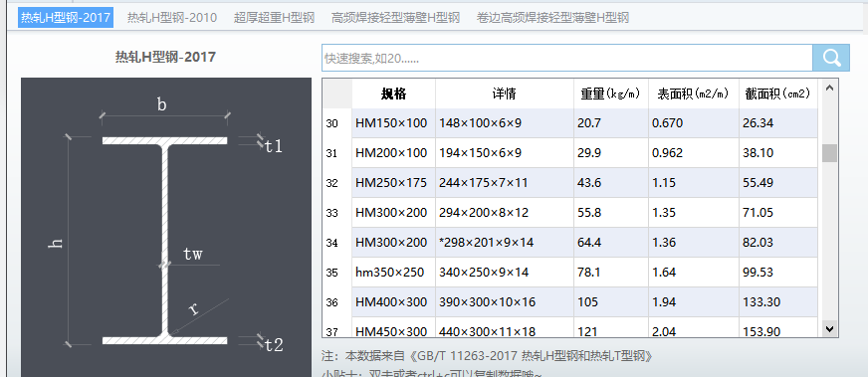The height and width of the screenshot is (377, 868).
Task: Click surface area value 1.64
Action: click(x=693, y=273)
